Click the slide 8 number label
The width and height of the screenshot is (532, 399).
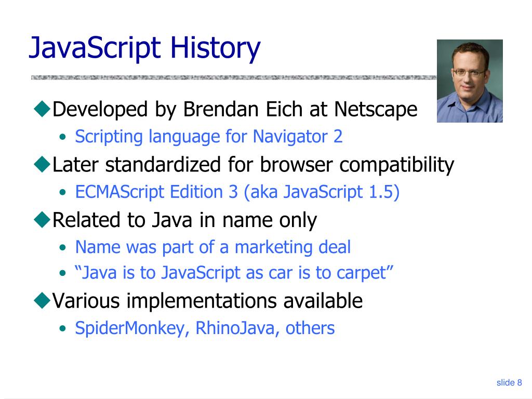(x=509, y=383)
